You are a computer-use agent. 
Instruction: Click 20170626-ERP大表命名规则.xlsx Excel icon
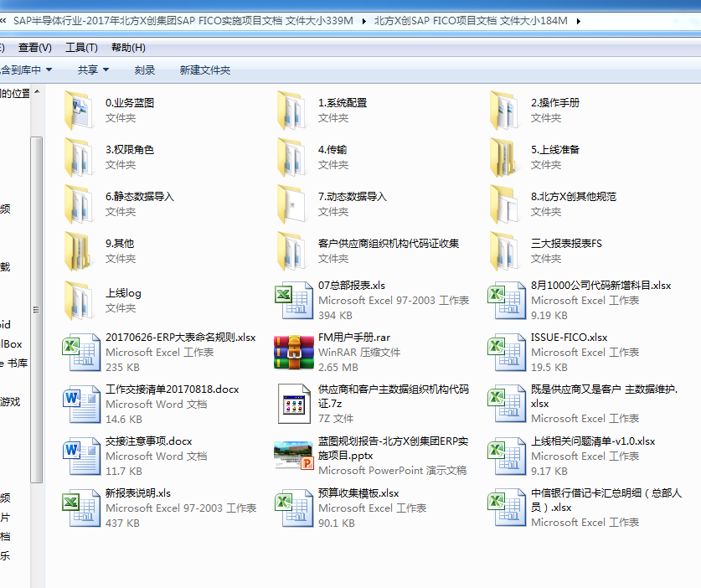pos(81,352)
